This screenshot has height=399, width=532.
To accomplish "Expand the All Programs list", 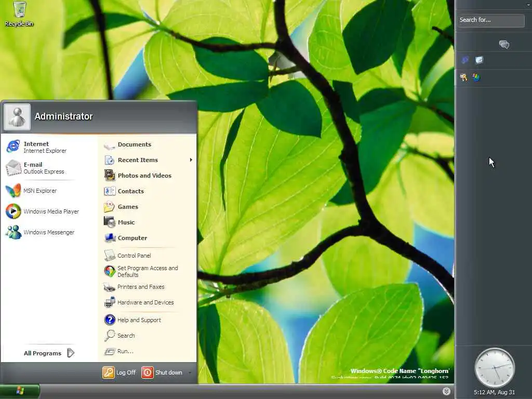I will pos(49,353).
